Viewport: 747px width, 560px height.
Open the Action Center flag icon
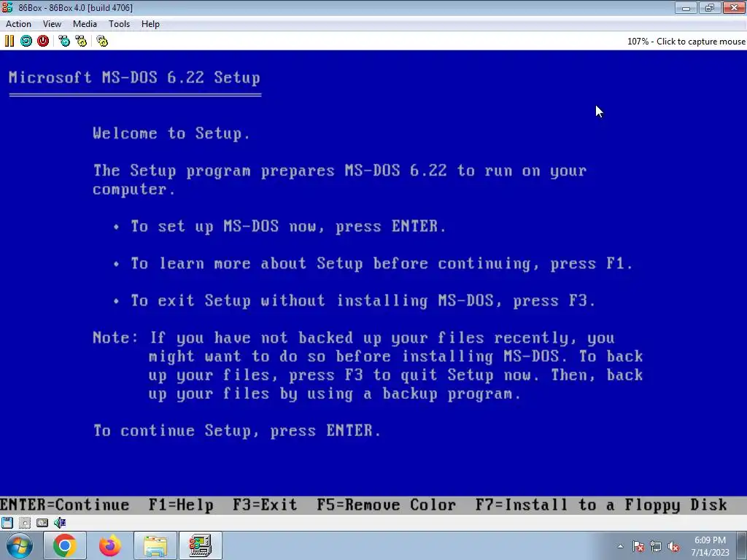638,546
